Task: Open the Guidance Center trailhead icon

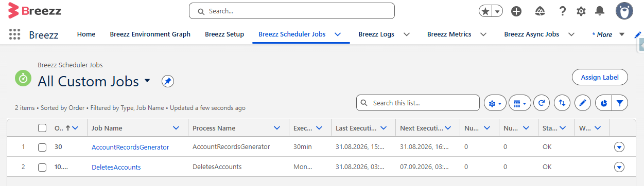Action: (540, 11)
